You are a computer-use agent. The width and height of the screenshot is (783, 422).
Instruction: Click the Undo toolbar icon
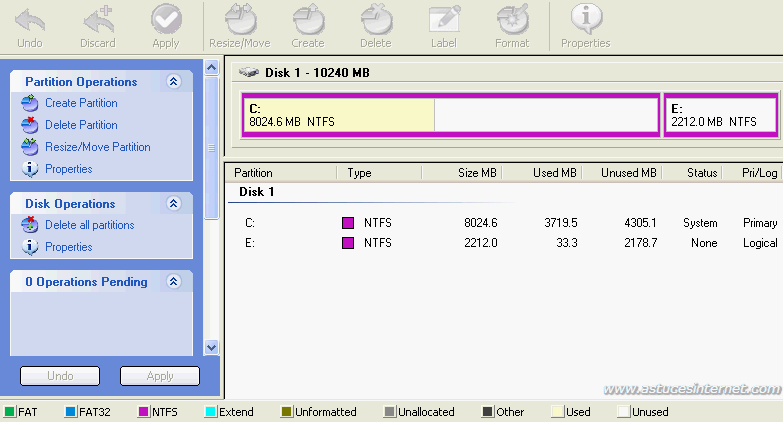(30, 21)
